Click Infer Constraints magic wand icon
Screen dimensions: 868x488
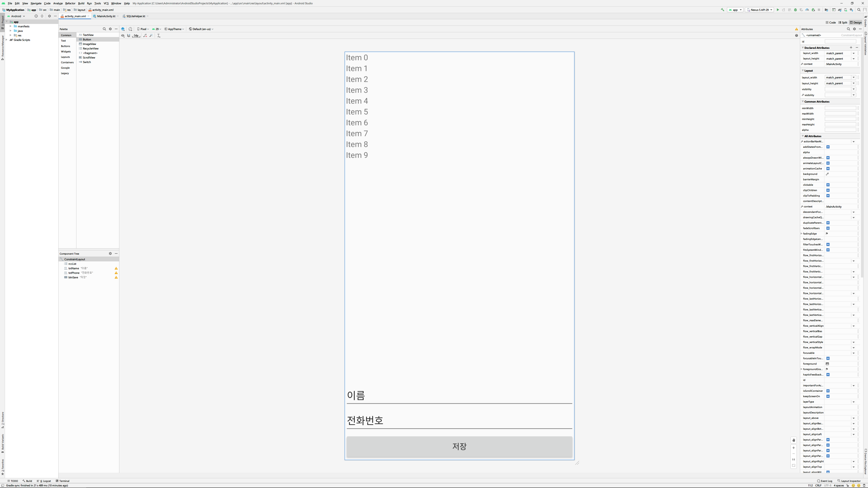pyautogui.click(x=151, y=35)
